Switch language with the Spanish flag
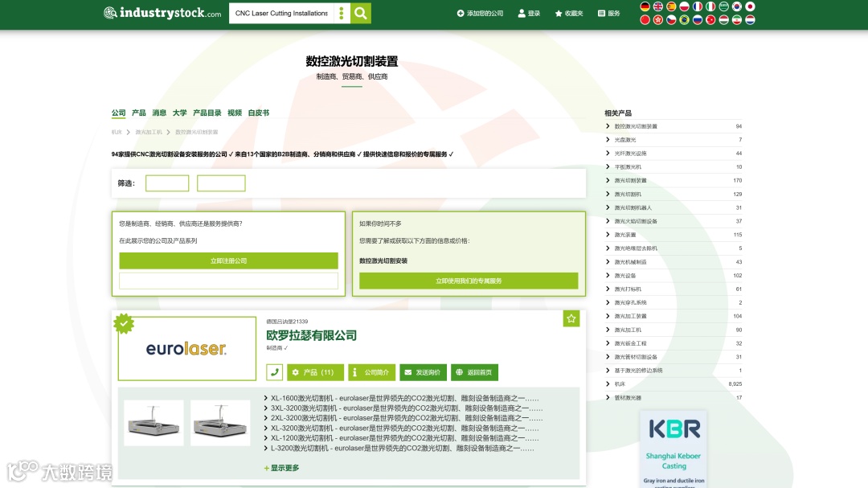 pos(671,6)
